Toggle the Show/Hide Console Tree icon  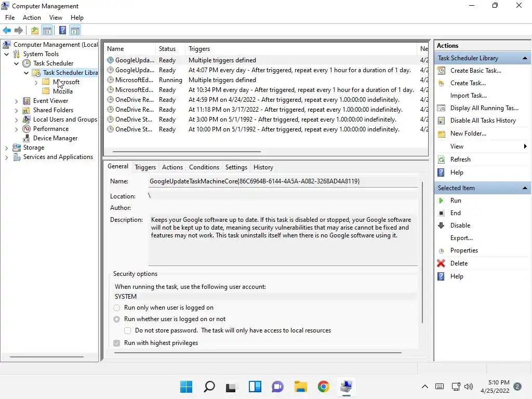pos(47,31)
